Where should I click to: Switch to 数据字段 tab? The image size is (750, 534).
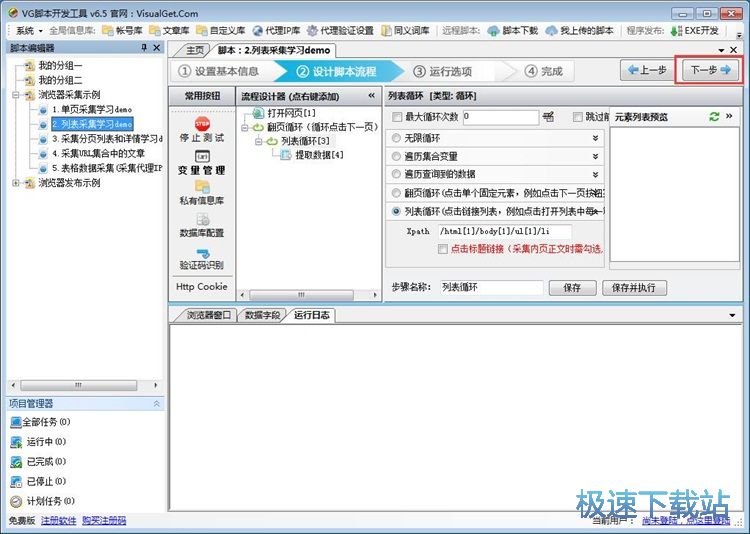coord(262,315)
